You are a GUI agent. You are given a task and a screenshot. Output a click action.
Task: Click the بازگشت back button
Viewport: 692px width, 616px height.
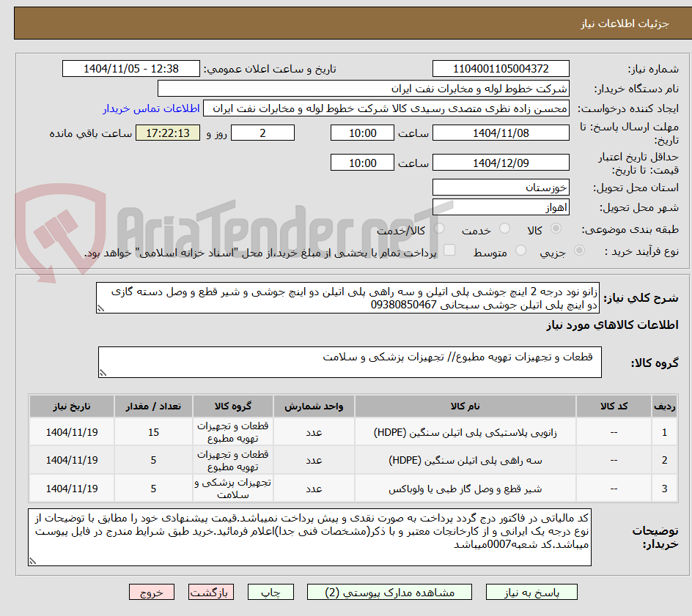211,592
